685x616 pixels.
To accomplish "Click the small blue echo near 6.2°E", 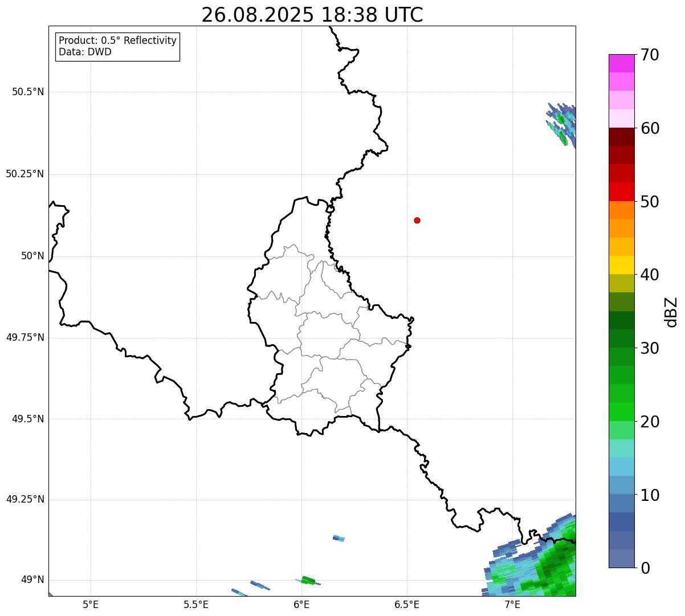I will click(x=339, y=538).
